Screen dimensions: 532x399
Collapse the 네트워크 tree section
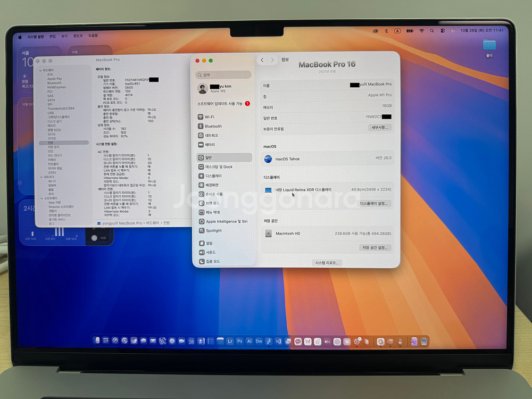[41, 177]
